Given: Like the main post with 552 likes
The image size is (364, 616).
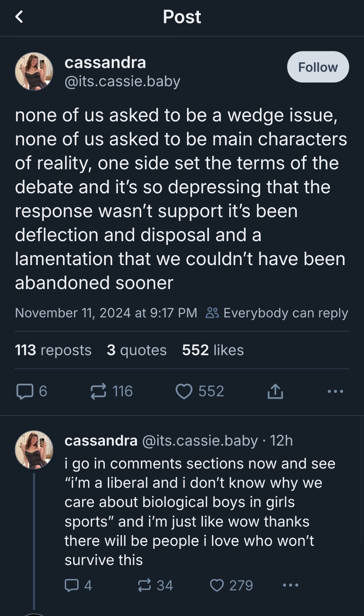Looking at the screenshot, I should (x=184, y=391).
